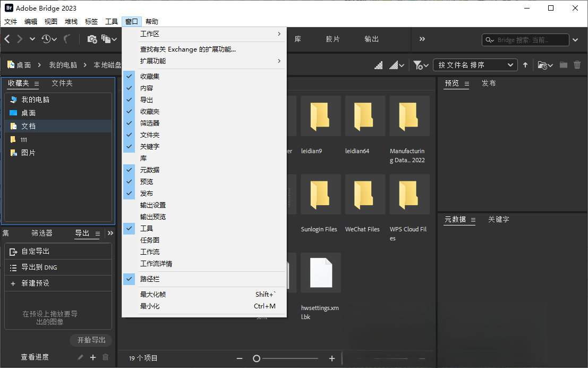Image resolution: width=588 pixels, height=368 pixels.
Task: Expand hidden panel tabs double-chevron beside 导出
Action: click(x=110, y=233)
